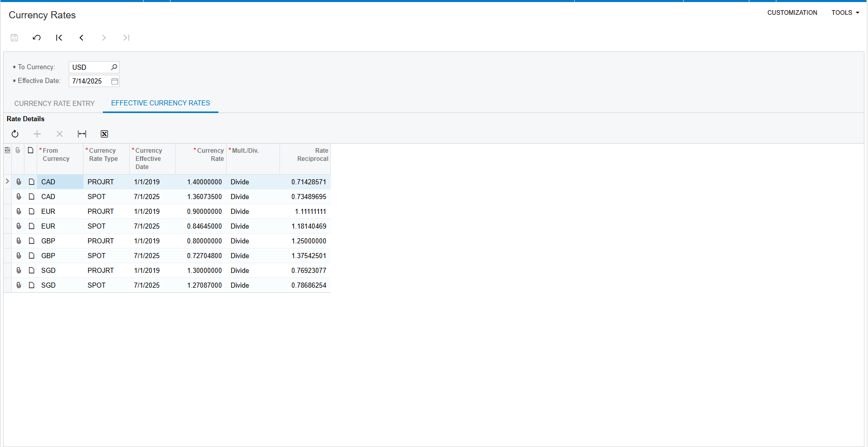Open note for GBP SPOT row

coord(32,256)
